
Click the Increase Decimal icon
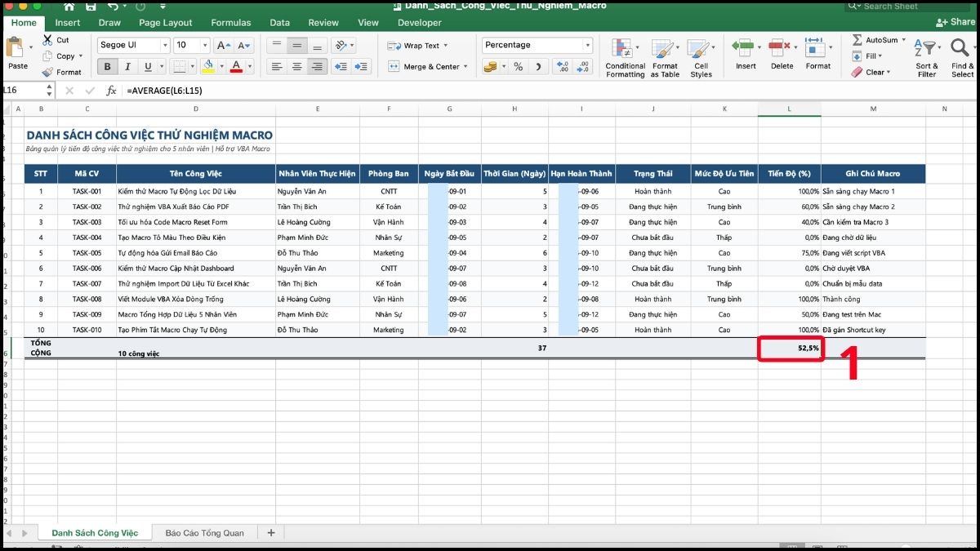(561, 67)
